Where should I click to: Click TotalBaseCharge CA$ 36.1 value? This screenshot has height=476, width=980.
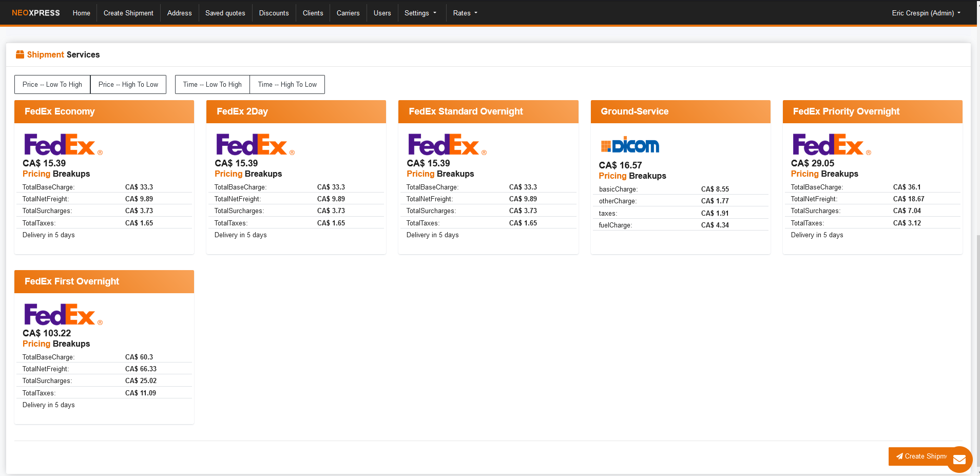tap(907, 187)
